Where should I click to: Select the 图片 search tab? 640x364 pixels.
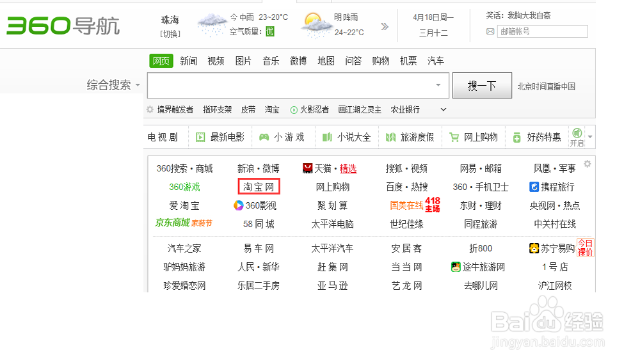tap(243, 61)
